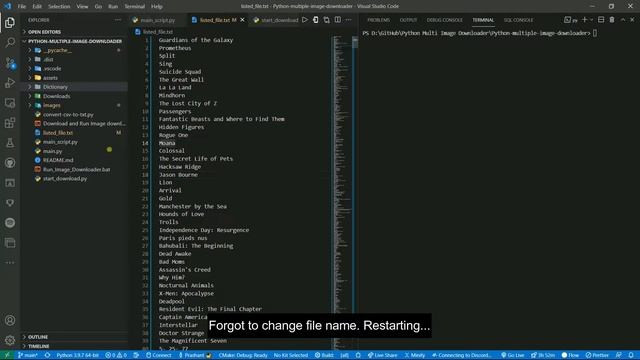Switch to the main_script.py tab
Viewport: 640px width, 360px height.
point(158,20)
